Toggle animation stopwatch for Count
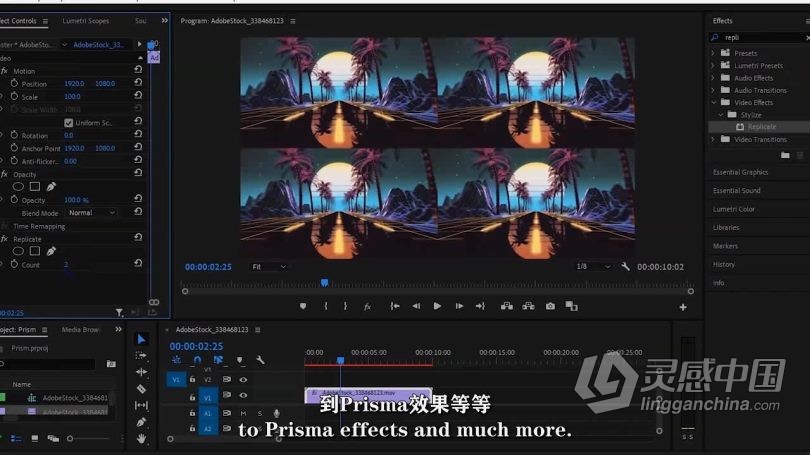810x455 pixels. point(14,264)
